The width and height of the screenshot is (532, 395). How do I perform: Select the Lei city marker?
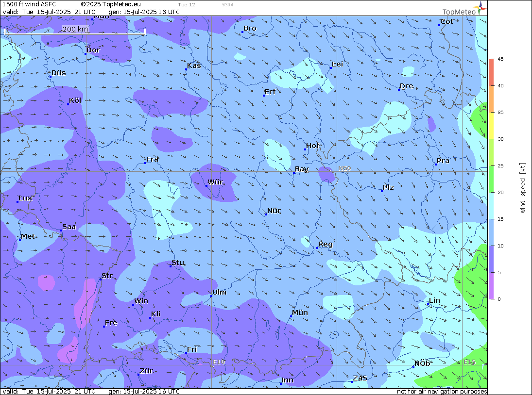(x=331, y=68)
